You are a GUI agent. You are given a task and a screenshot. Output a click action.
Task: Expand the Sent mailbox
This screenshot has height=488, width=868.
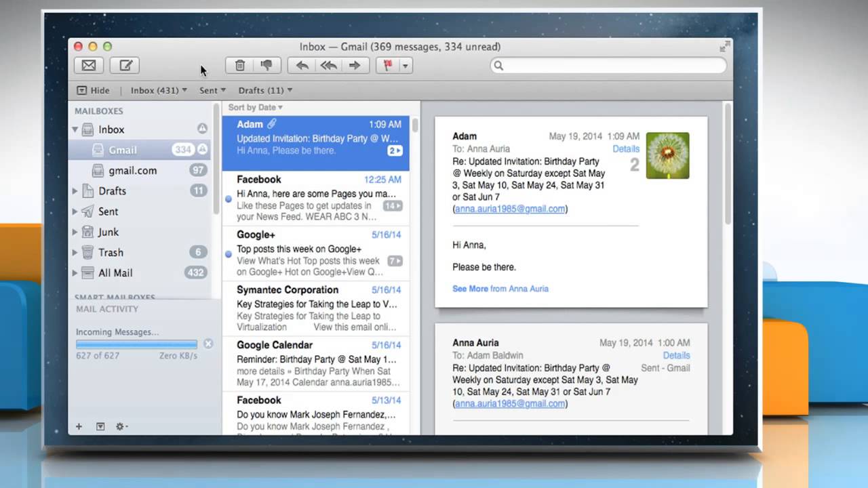point(75,211)
